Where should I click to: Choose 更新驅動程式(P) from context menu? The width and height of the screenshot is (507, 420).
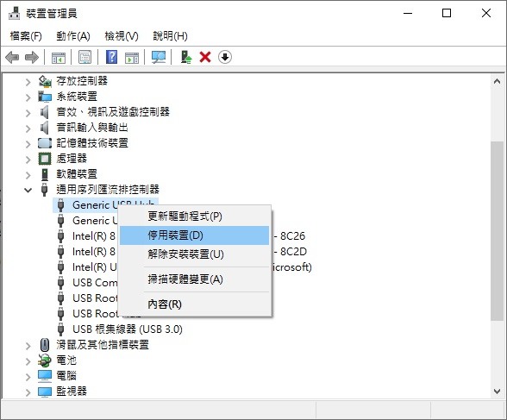pyautogui.click(x=194, y=216)
